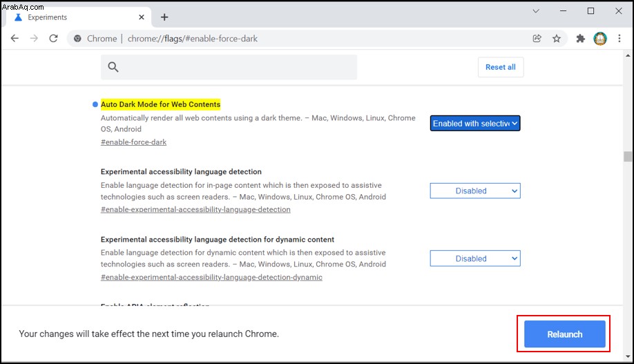Open a new tab with the plus button
The width and height of the screenshot is (634, 364).
click(x=164, y=17)
